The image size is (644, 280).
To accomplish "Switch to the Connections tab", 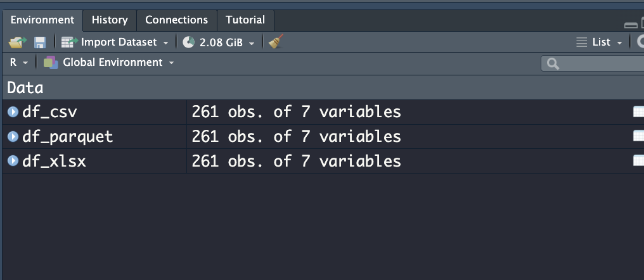I will 176,20.
